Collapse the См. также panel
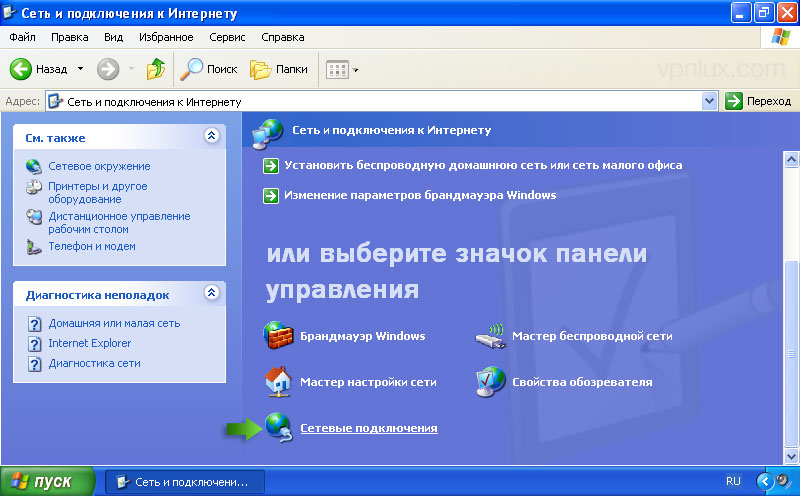The width and height of the screenshot is (800, 496). (212, 135)
